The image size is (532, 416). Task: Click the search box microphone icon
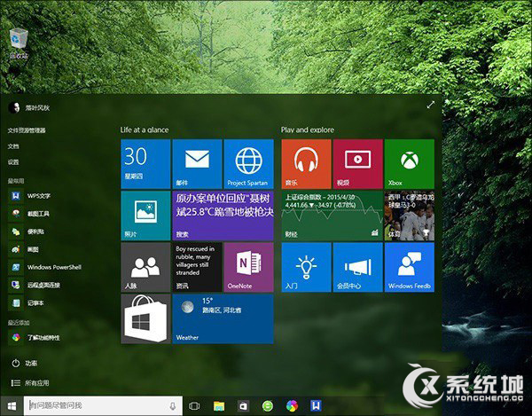[x=173, y=406]
